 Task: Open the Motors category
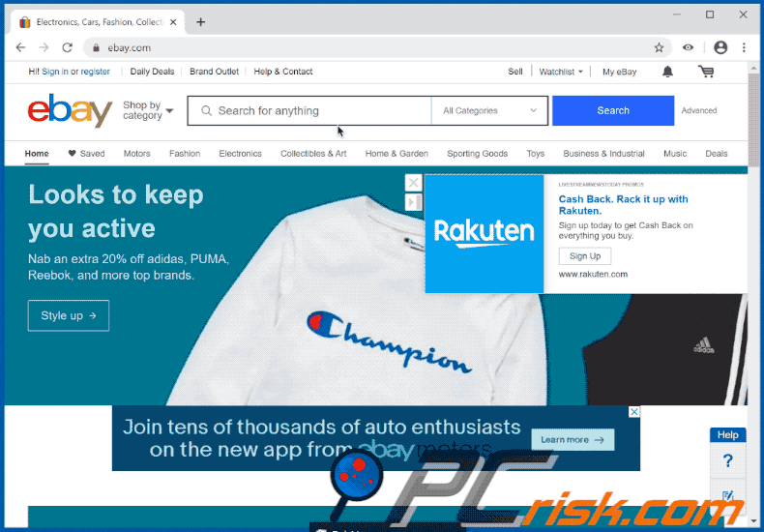pos(137,154)
